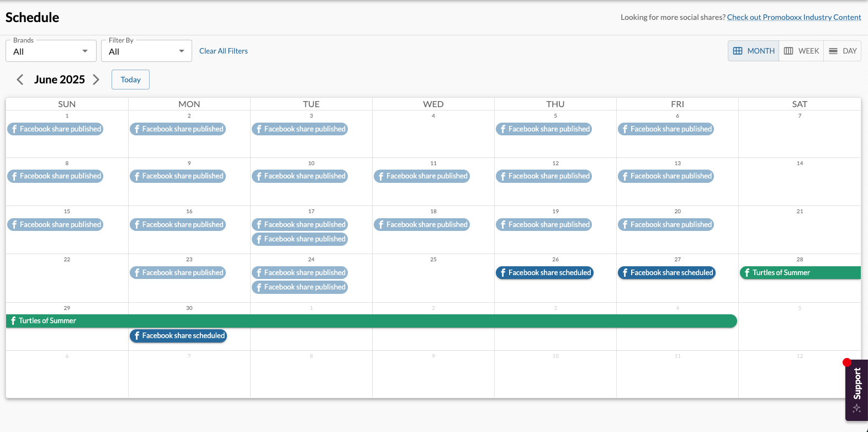Open the Brands dropdown

pos(51,51)
